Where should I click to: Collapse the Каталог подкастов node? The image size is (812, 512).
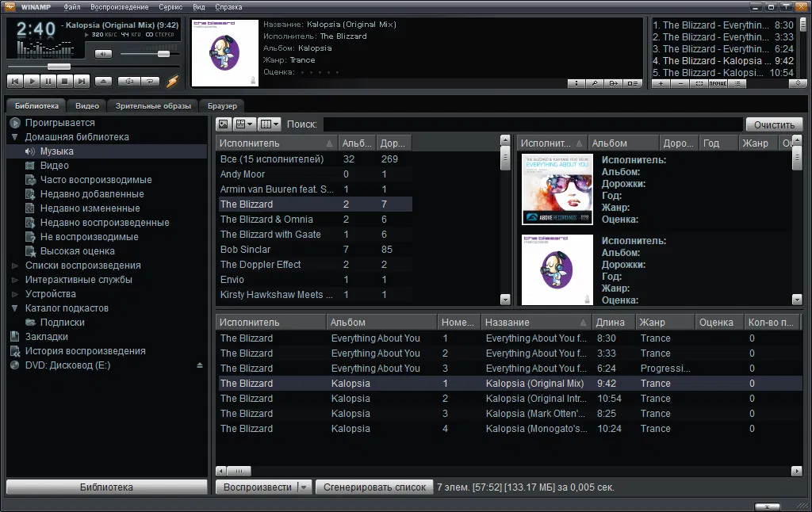(x=15, y=308)
